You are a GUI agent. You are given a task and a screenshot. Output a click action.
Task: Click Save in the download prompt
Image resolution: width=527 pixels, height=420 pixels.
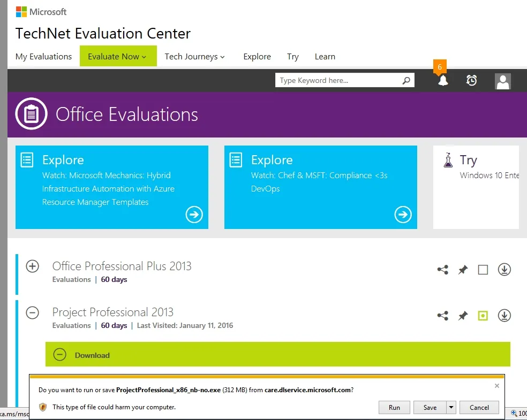tap(430, 407)
